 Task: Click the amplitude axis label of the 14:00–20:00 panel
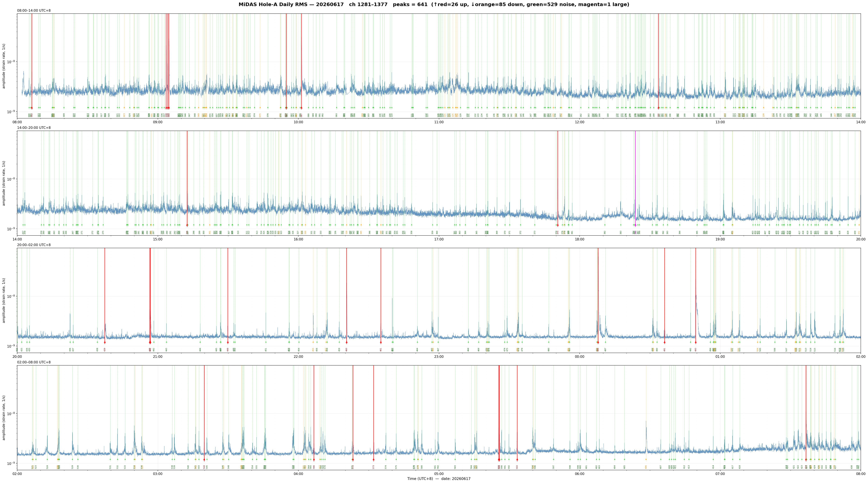(4, 183)
